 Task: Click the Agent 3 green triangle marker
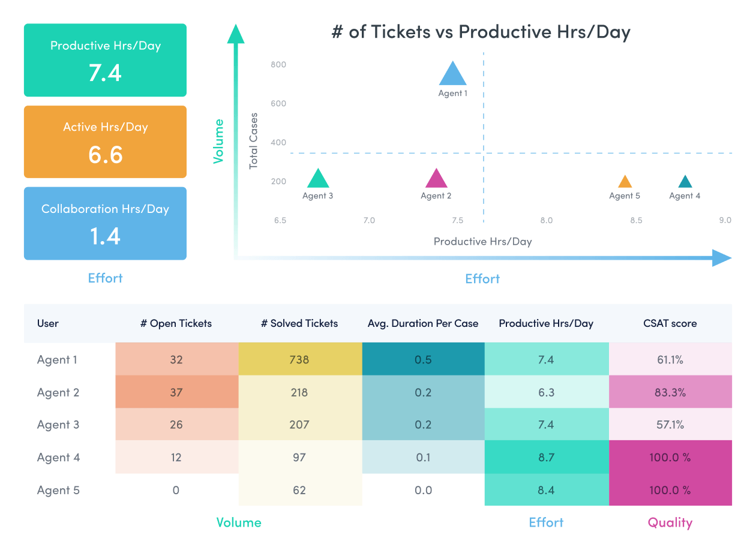(318, 180)
